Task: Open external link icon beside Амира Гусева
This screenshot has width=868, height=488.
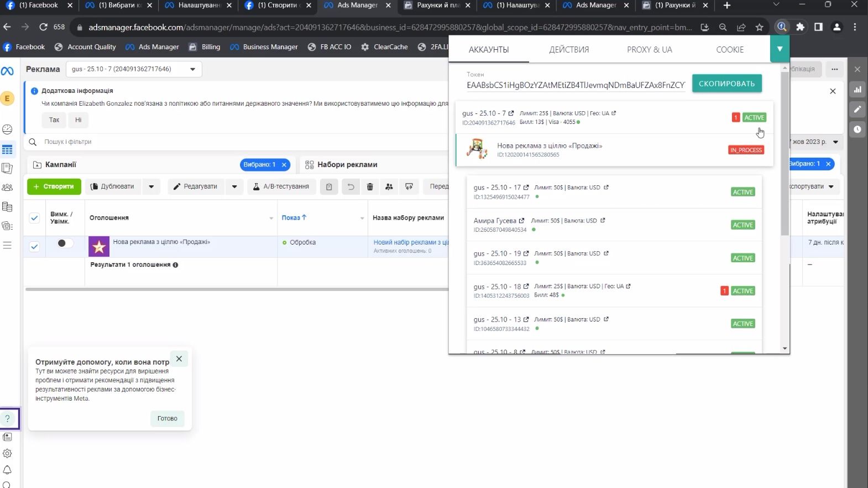Action: click(521, 221)
